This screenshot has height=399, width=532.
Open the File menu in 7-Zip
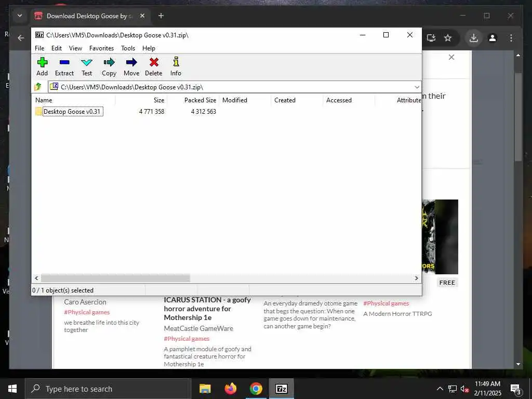pos(39,48)
